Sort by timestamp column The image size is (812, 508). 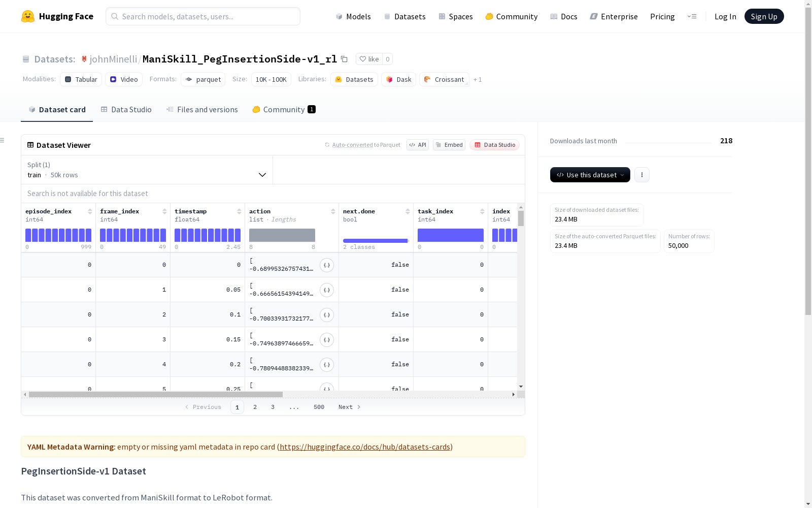coord(239,211)
